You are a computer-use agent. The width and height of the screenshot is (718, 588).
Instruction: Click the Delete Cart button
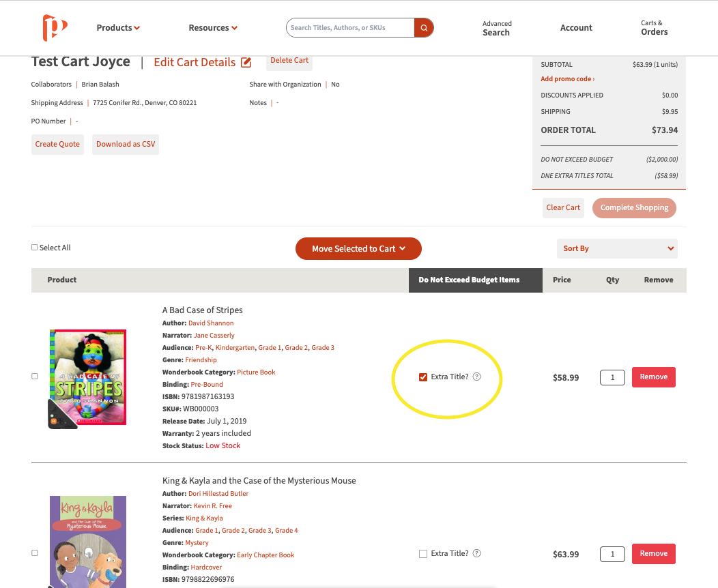289,61
